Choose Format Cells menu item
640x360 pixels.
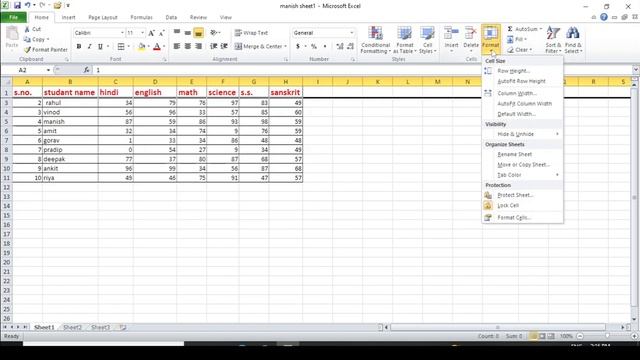click(522, 218)
